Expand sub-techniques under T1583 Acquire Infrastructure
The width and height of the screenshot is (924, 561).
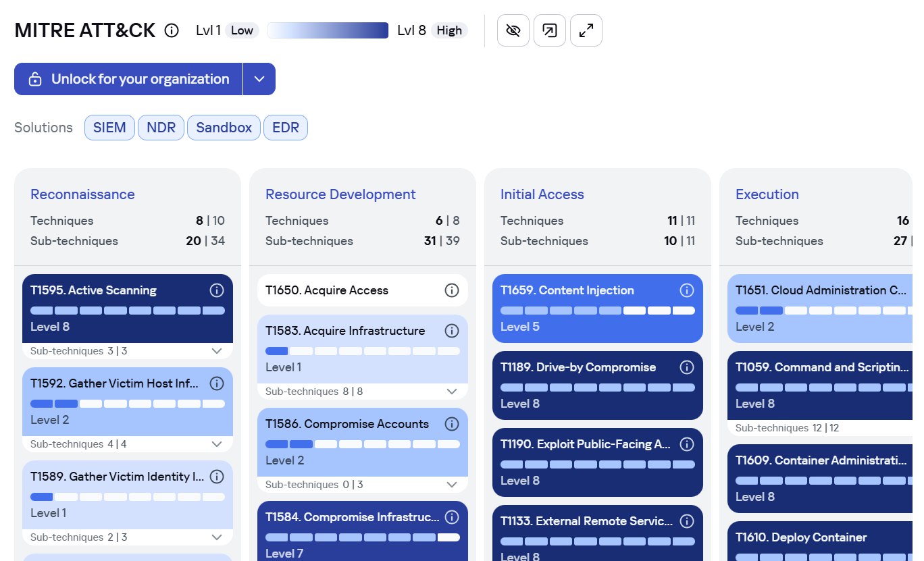[452, 392]
